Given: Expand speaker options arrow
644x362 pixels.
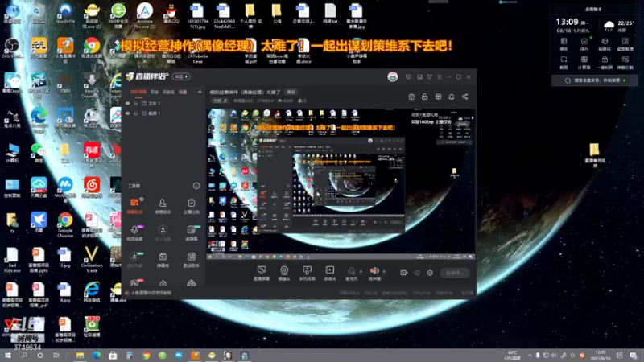Looking at the screenshot, I should click(x=384, y=271).
